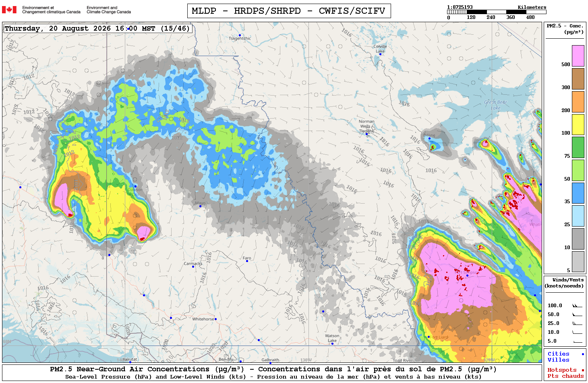Click the Environnement et Changement climatique Canada text
This screenshot has height=383, width=588.
point(51,10)
